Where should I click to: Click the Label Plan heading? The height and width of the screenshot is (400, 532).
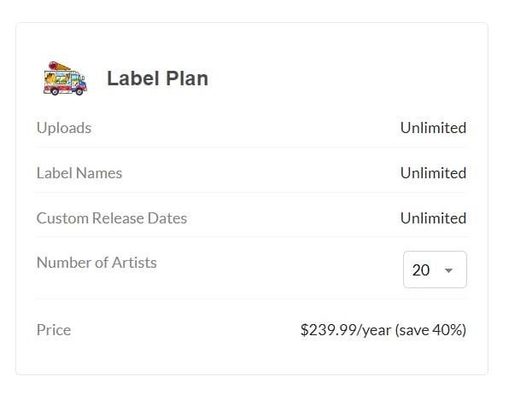(157, 78)
